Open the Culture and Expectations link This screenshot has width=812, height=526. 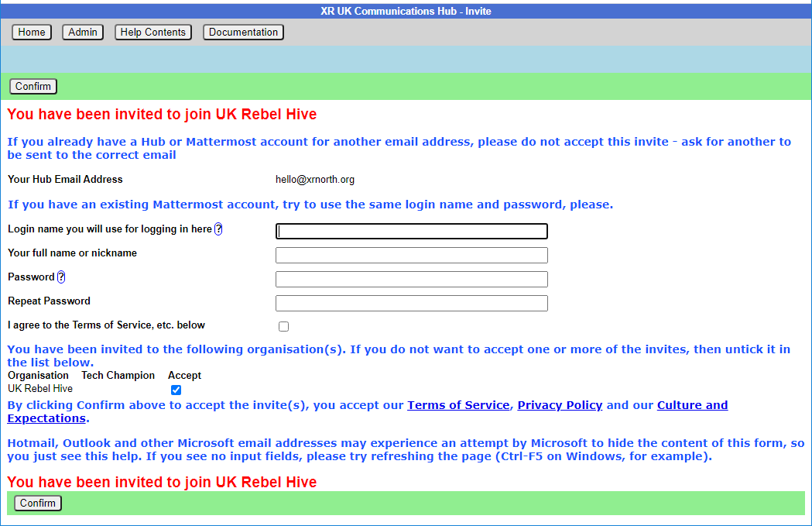tap(692, 405)
